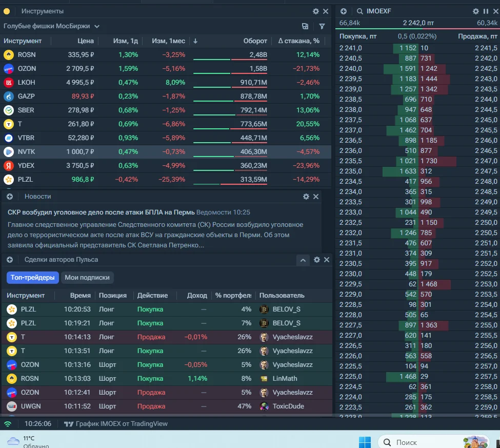This screenshot has height=448, width=500.
Task: Click the Ведомости 10:25 news source label
Action: click(223, 212)
